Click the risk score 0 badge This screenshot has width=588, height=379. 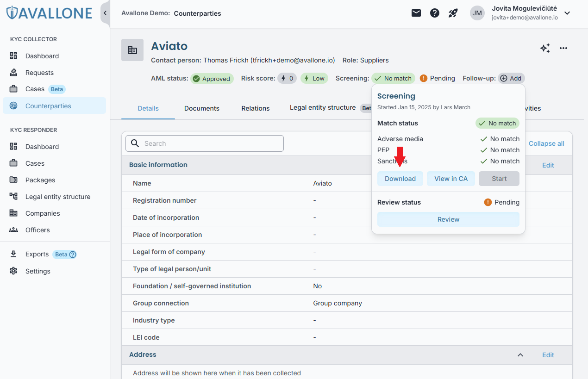[x=287, y=79]
